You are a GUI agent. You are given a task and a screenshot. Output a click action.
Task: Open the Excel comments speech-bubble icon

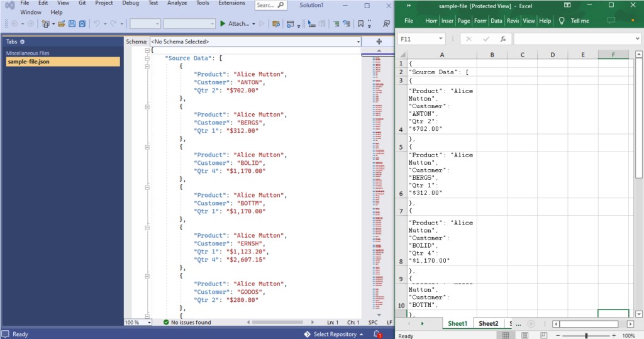(611, 21)
